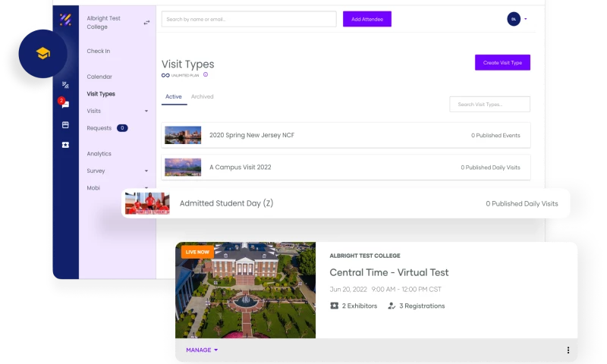Click small slash logo icon below graduation cap
This screenshot has height=364, width=607.
65,85
